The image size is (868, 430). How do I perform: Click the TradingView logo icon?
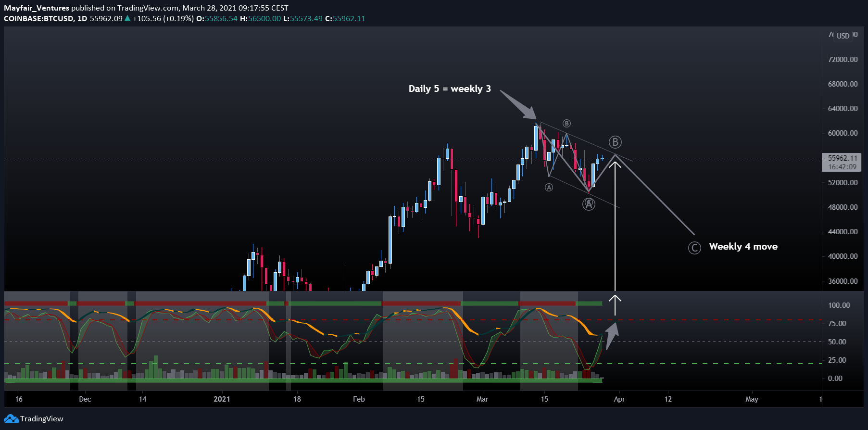11,419
